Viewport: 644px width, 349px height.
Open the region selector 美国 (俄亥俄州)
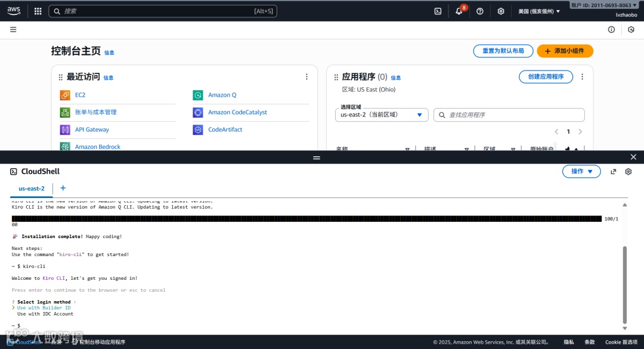[x=539, y=11]
